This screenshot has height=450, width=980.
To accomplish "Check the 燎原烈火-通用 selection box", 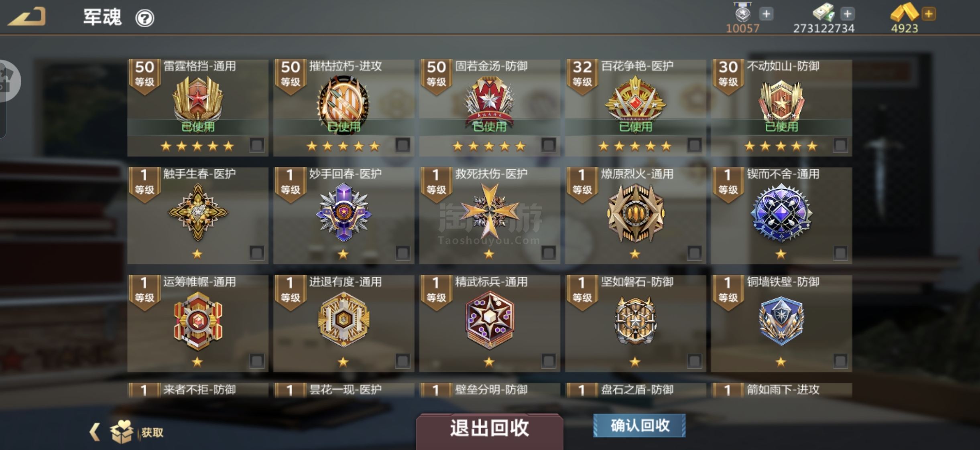I will [694, 253].
